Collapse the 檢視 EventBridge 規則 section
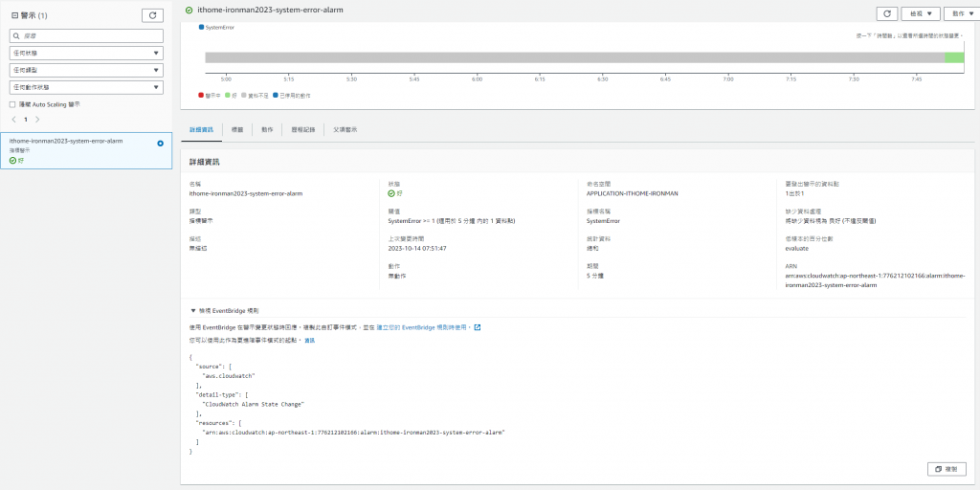Screen dimensions: 980x490 (x=193, y=311)
